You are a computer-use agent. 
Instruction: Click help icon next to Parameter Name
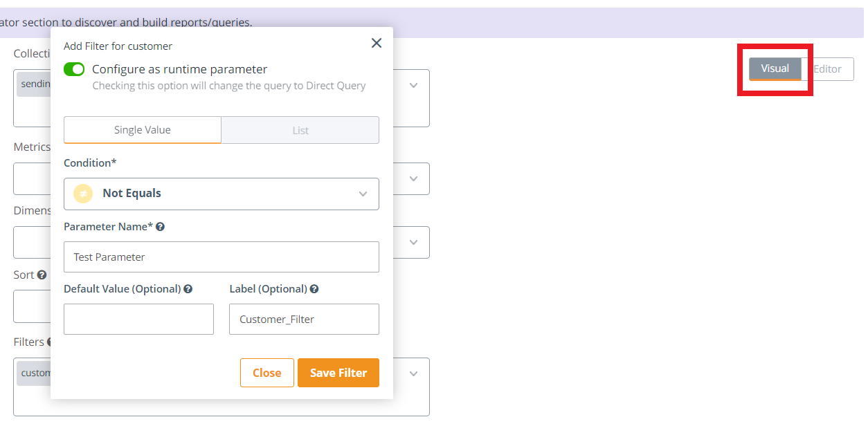click(160, 227)
